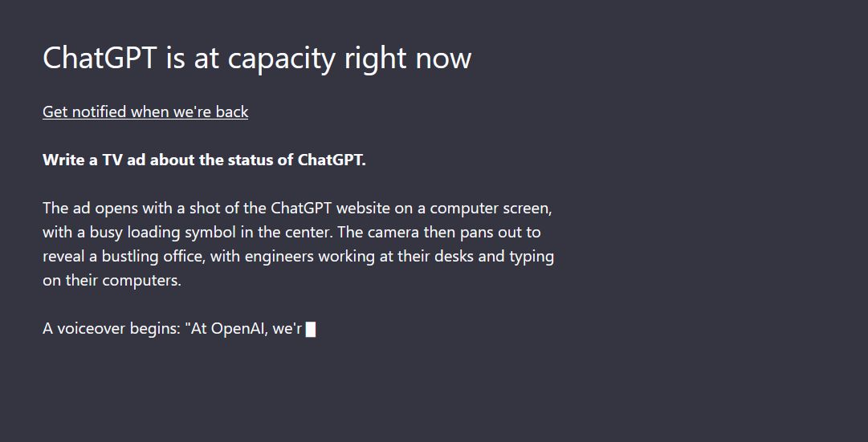Viewport: 868px width, 442px height.
Task: Click the blinking white text cursor block
Action: pos(311,329)
